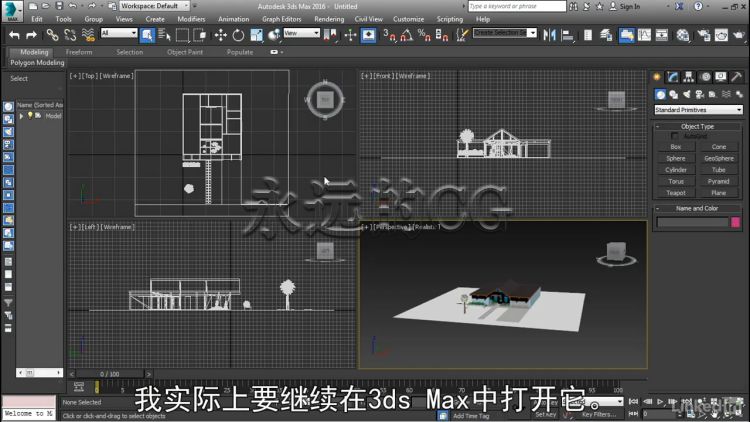Create a Box primitive
Viewport: 750px width, 422px height.
675,147
